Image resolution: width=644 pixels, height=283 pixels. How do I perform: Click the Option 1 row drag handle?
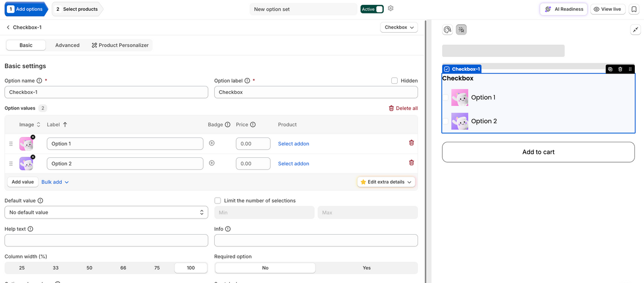11,144
